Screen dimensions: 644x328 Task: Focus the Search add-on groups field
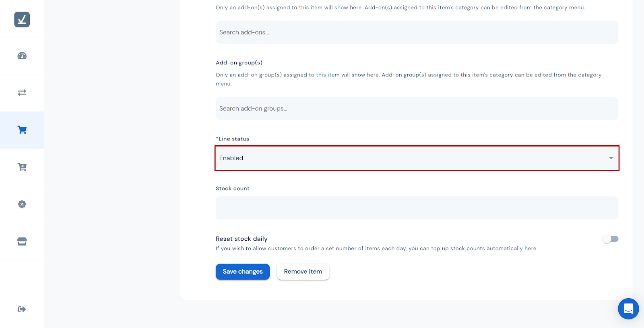(x=417, y=109)
